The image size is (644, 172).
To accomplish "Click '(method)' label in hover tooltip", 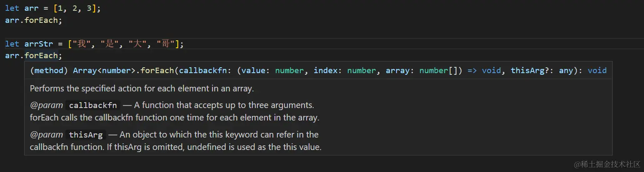I will (49, 71).
